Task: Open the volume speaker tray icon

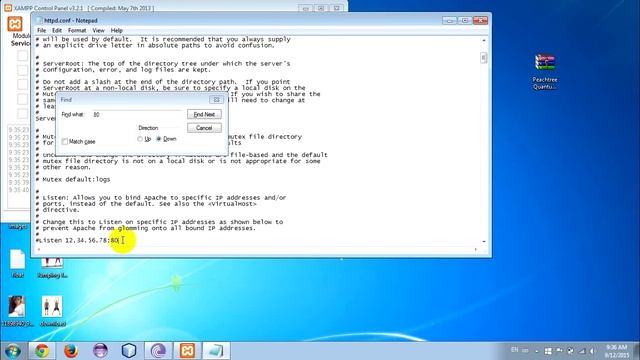Action: coord(592,351)
